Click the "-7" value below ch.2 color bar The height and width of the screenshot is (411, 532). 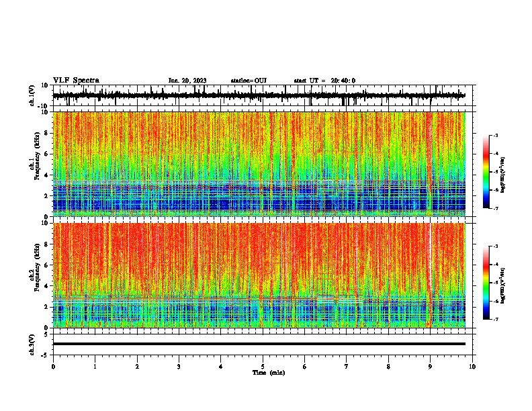[x=496, y=319]
